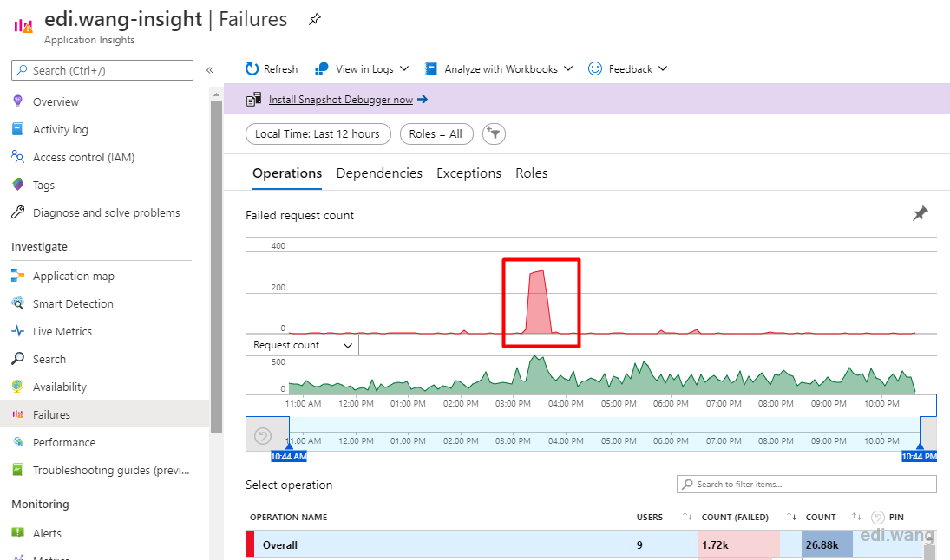Switch to the Operations tab

pyautogui.click(x=287, y=173)
